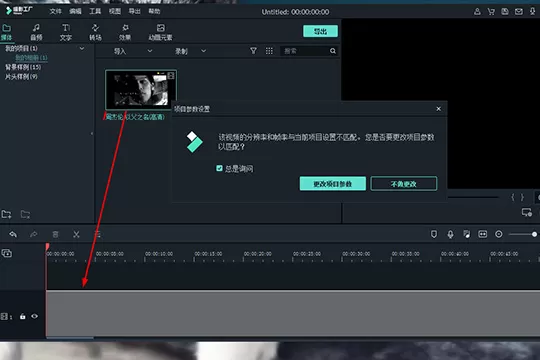Open the 动画元素 elements tab

(x=160, y=32)
